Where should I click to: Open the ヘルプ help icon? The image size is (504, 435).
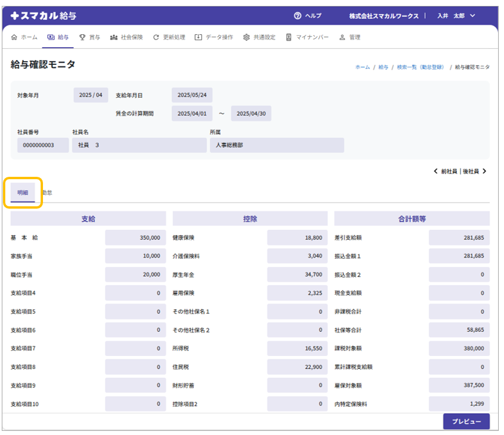click(298, 16)
